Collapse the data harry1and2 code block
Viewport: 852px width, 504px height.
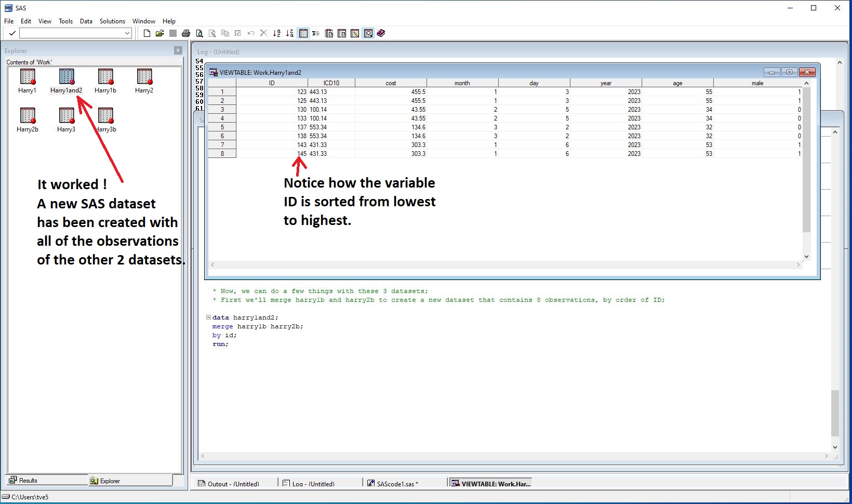[x=208, y=317]
